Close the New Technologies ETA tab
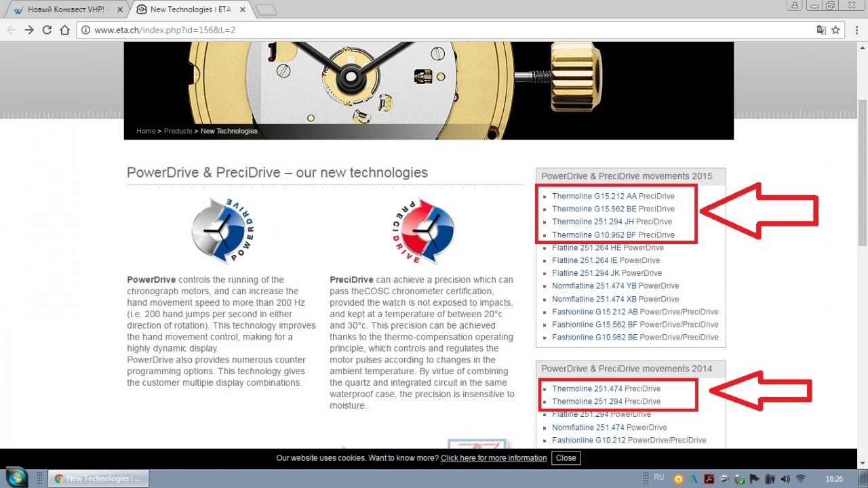 click(x=243, y=9)
